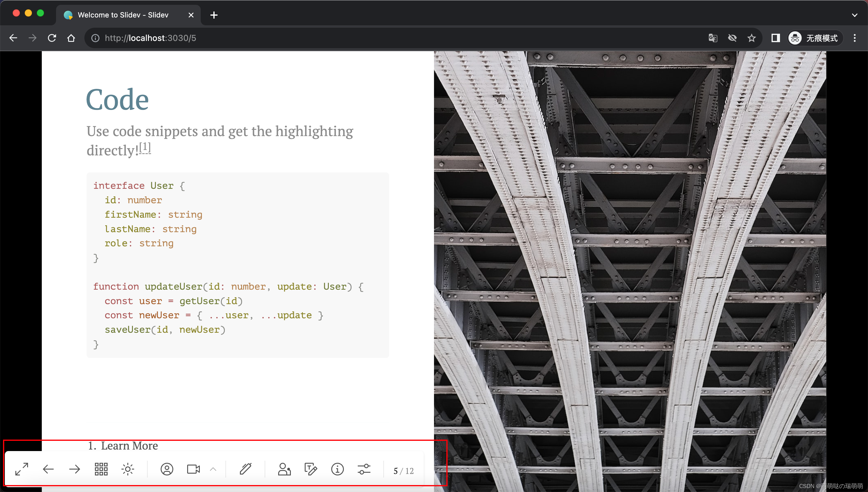Follow the [1] footnote link
This screenshot has width=868, height=492.
[145, 147]
